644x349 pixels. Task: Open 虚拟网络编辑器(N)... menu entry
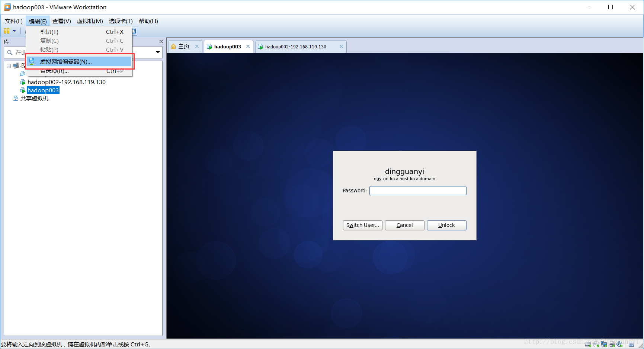pyautogui.click(x=79, y=61)
